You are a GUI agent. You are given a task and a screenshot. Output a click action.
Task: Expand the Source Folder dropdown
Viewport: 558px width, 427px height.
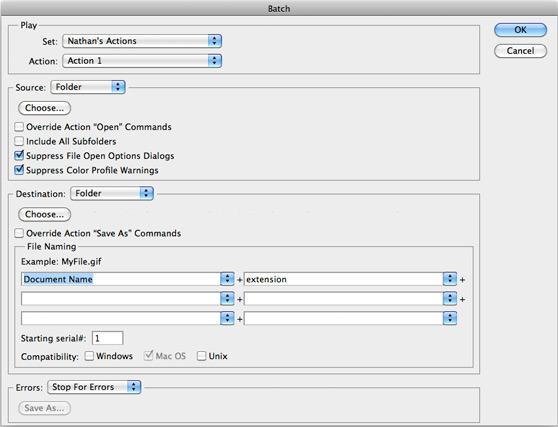[88, 87]
